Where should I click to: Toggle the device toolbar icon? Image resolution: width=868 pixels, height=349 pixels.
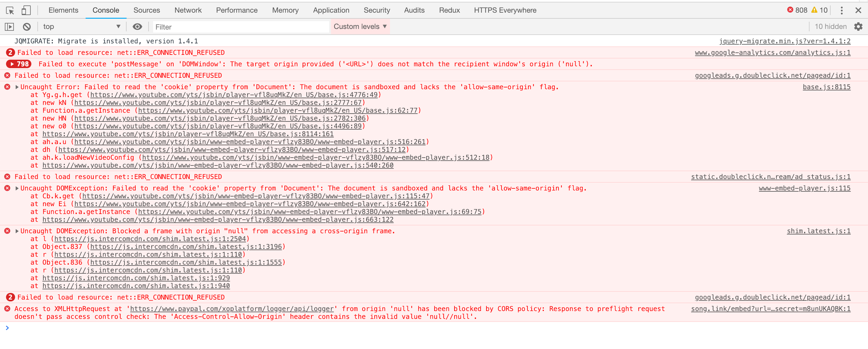click(26, 11)
